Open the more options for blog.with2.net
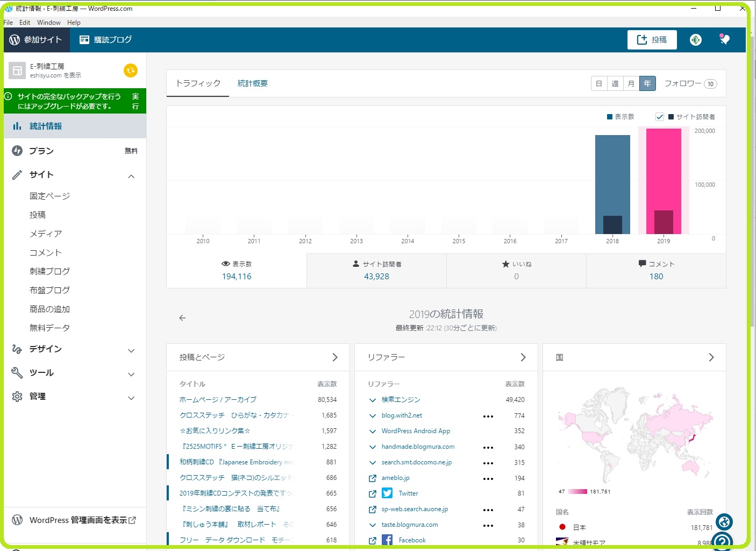The image size is (756, 551). [488, 416]
